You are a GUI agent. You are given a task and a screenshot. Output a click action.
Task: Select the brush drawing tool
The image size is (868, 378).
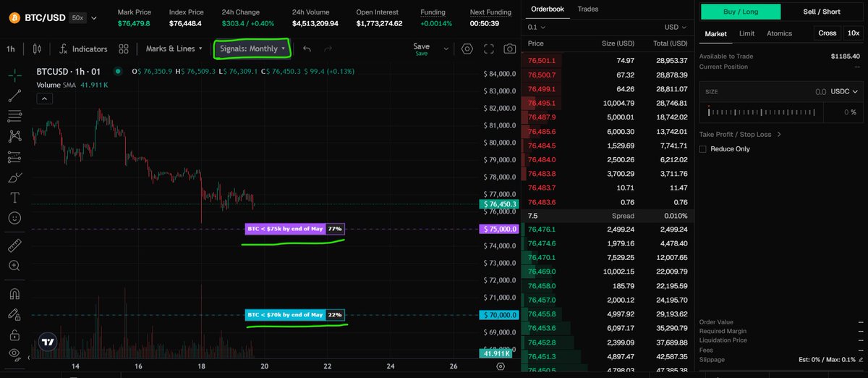[x=14, y=177]
